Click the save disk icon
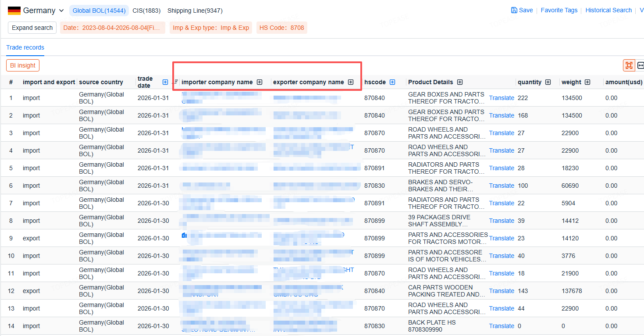The height and width of the screenshot is (336, 644). coord(514,10)
